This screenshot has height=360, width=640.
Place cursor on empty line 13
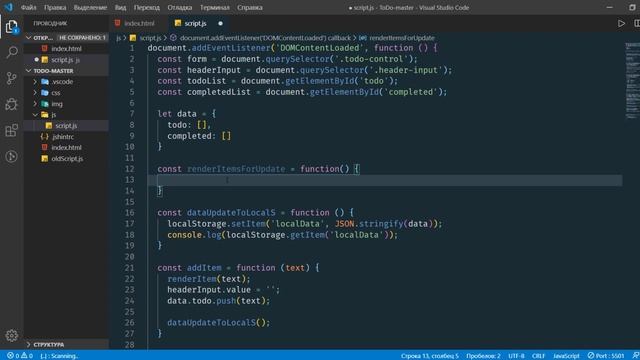coord(384,180)
